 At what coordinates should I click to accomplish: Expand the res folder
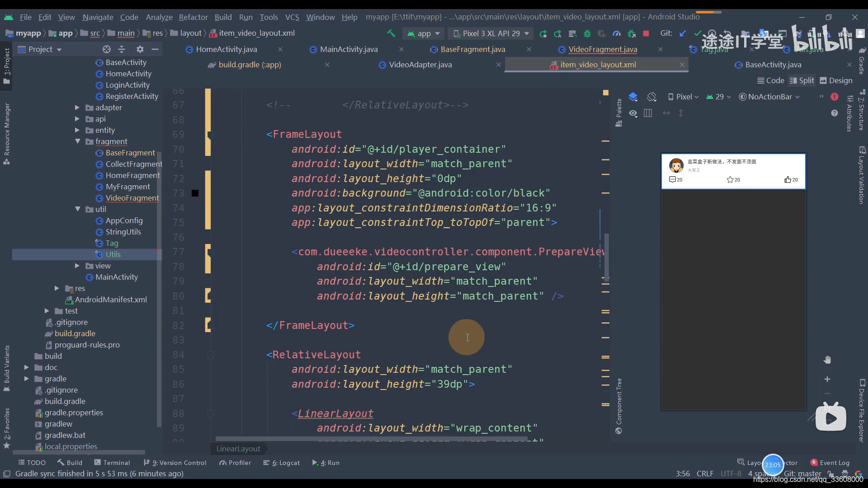click(57, 288)
